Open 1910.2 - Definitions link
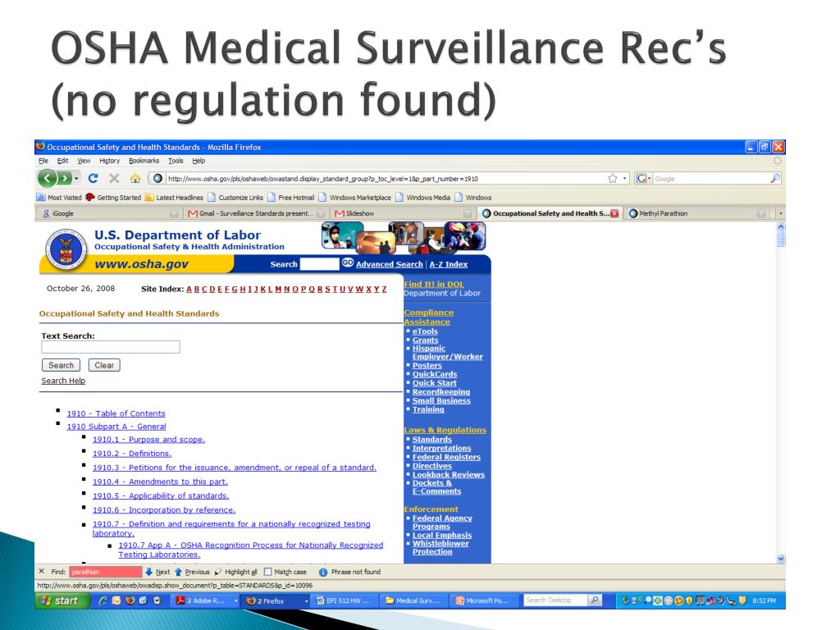840x630 pixels. [132, 453]
